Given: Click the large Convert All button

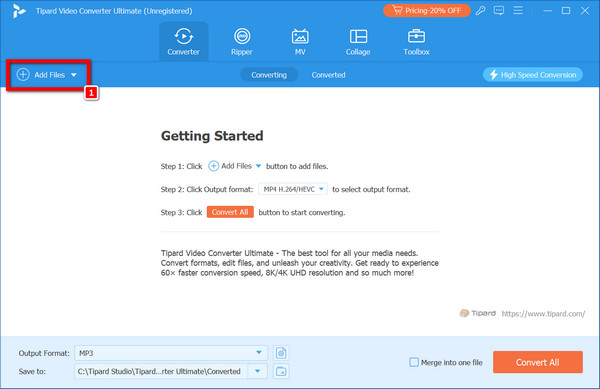Looking at the screenshot, I should coord(538,362).
